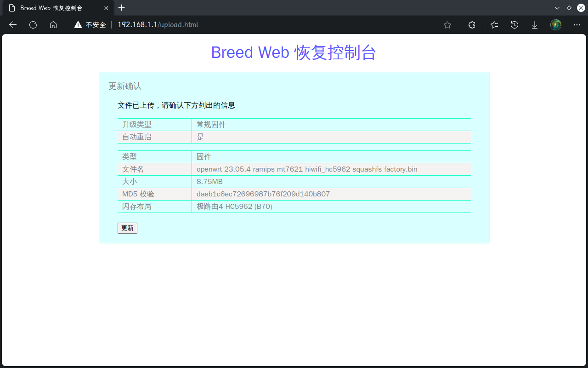Open browsing history
The height and width of the screenshot is (368, 588).
514,25
